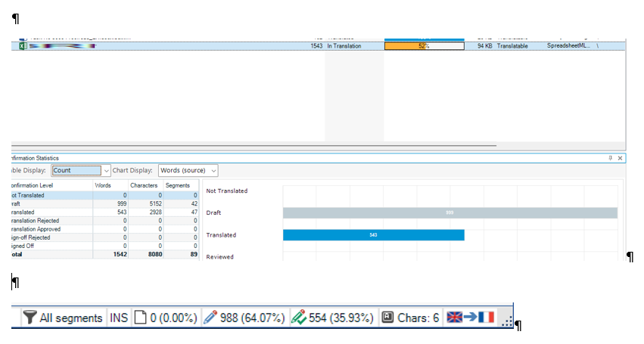Viewport: 644px width, 344px height.
Task: Click the Total row in statistics table
Action: [105, 255]
